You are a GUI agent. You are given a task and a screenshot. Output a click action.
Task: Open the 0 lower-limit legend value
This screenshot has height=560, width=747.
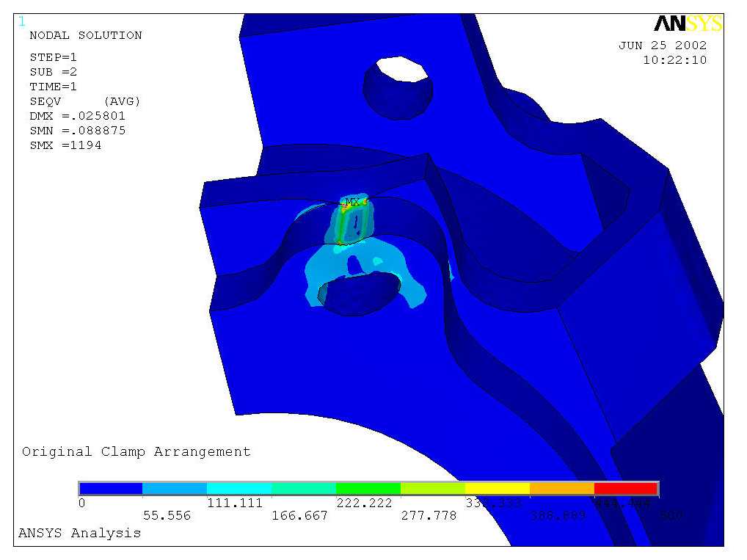83,503
